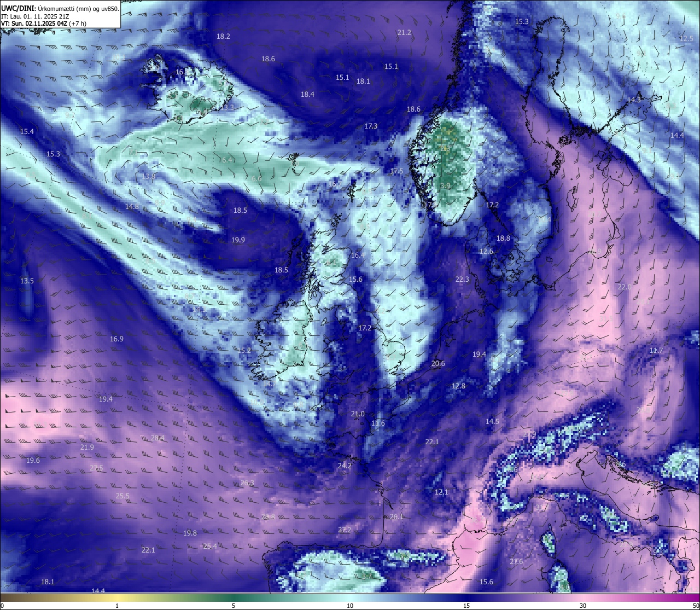
Task: Select the 13.8 value label
Action: [148, 176]
